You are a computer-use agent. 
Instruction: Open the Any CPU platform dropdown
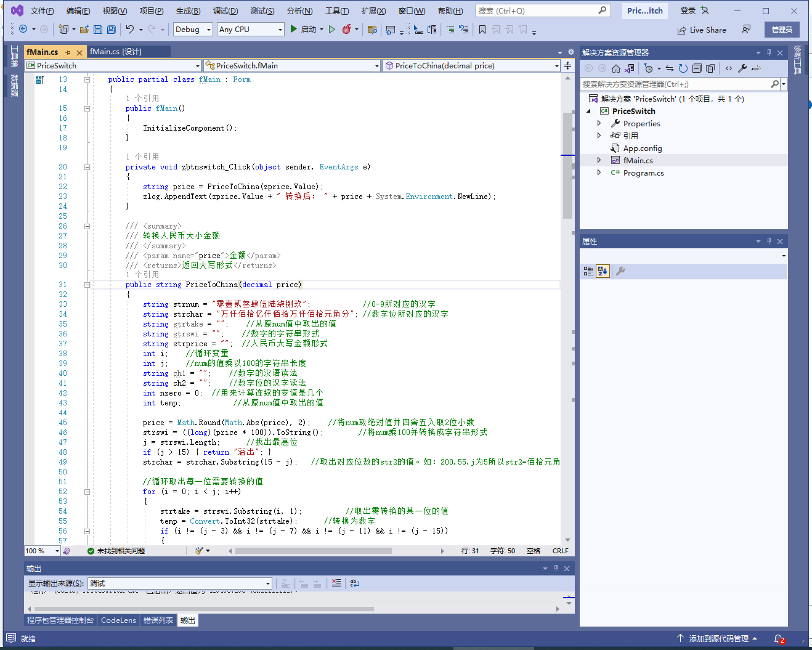click(250, 29)
